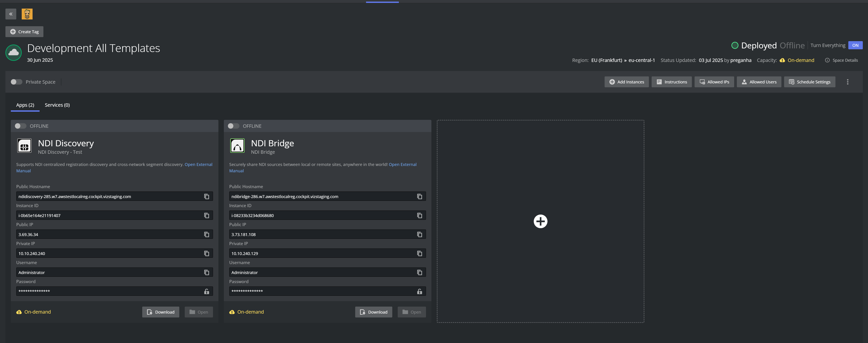868x343 pixels.
Task: Copy NDI Discovery public hostname
Action: click(x=207, y=196)
